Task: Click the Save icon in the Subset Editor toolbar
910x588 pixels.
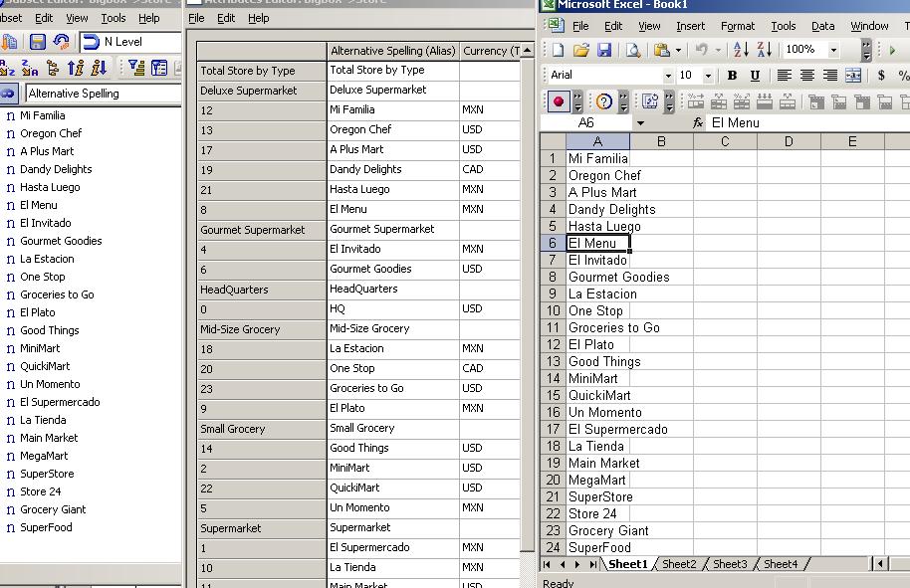Action: click(38, 42)
